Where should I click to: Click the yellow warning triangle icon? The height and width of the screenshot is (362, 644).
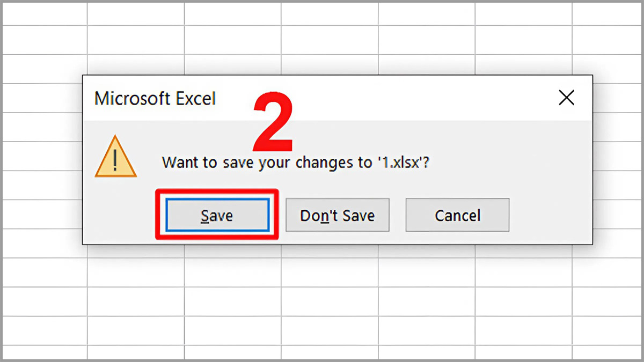pyautogui.click(x=116, y=157)
